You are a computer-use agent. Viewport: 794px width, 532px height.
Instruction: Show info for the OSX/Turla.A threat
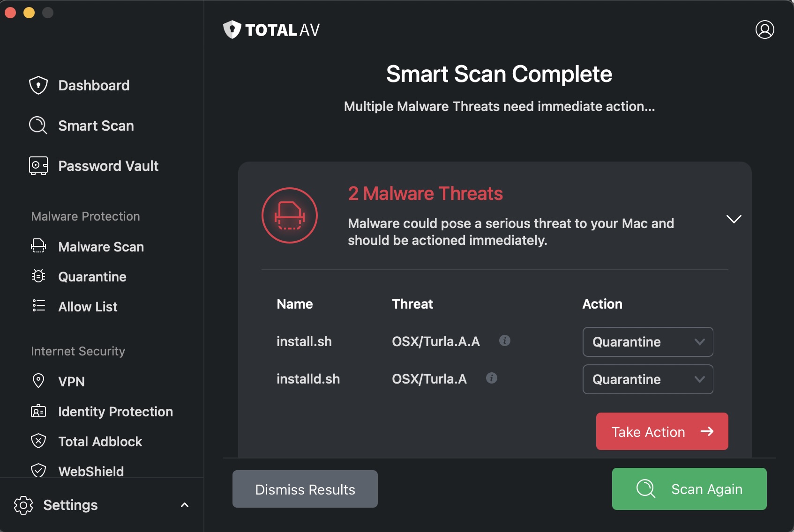point(492,378)
